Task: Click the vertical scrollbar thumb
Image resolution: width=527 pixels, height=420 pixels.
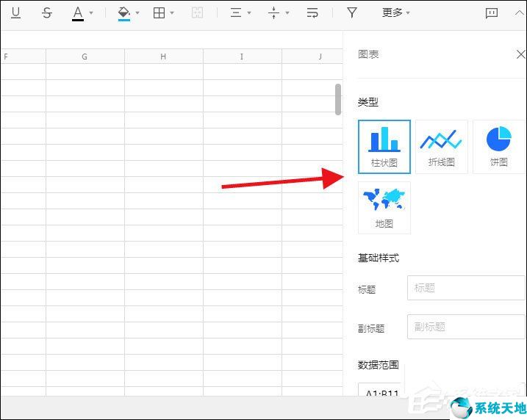Action: click(338, 99)
